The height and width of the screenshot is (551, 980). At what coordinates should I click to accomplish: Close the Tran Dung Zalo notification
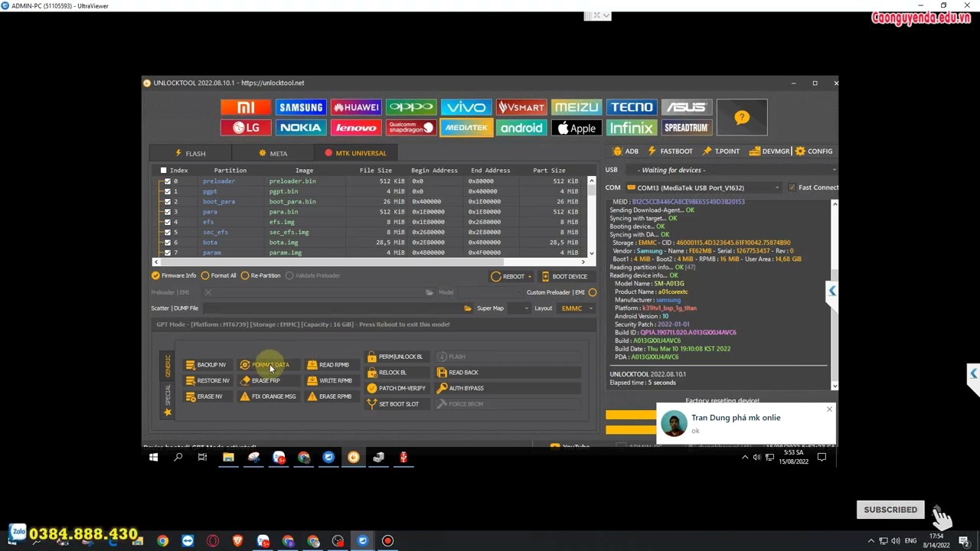829,410
